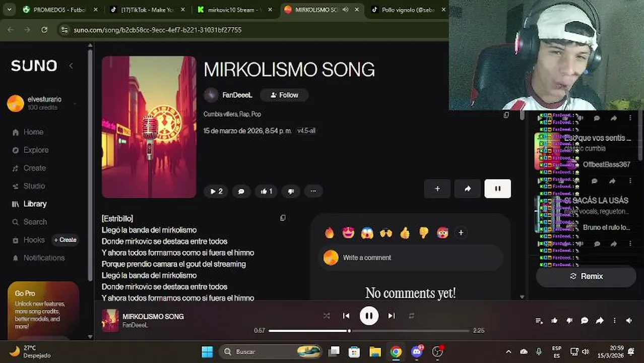Share the track from player bar
This screenshot has height=363, width=644.
(600, 321)
